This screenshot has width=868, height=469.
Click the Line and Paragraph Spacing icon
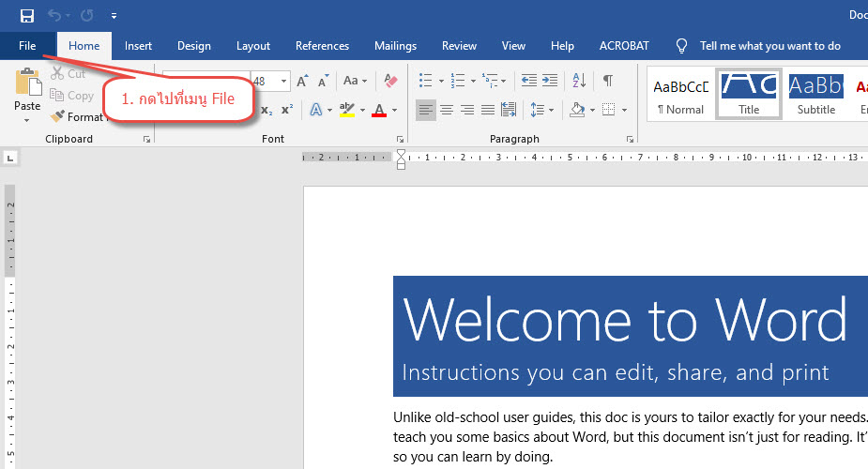[x=538, y=110]
